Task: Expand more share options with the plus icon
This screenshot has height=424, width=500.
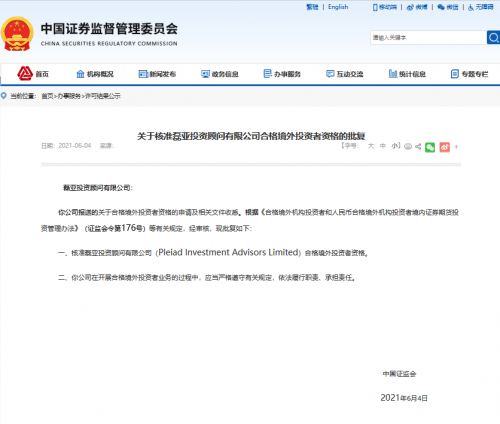Action: (x=456, y=147)
